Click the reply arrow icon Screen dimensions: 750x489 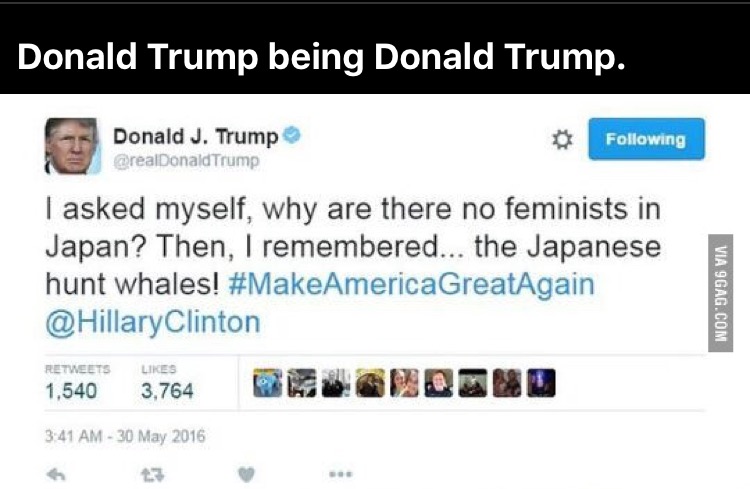point(56,474)
